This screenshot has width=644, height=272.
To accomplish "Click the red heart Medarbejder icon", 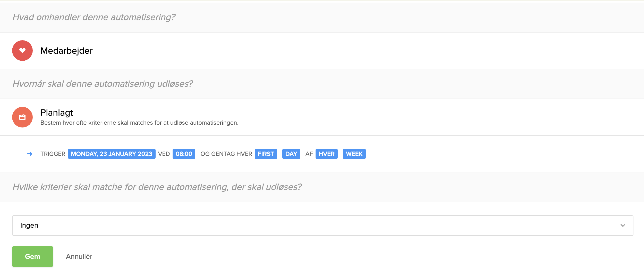I will click(22, 51).
